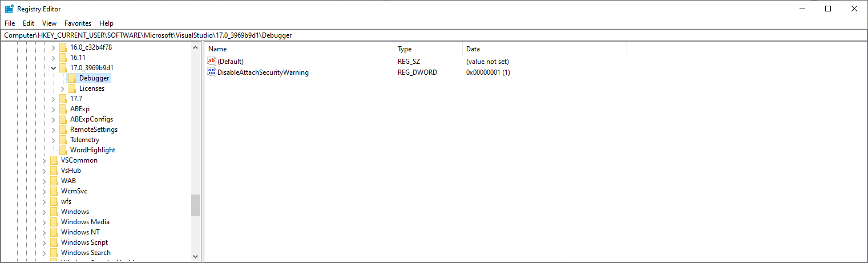
Task: Sort values by Name column header
Action: click(x=299, y=49)
